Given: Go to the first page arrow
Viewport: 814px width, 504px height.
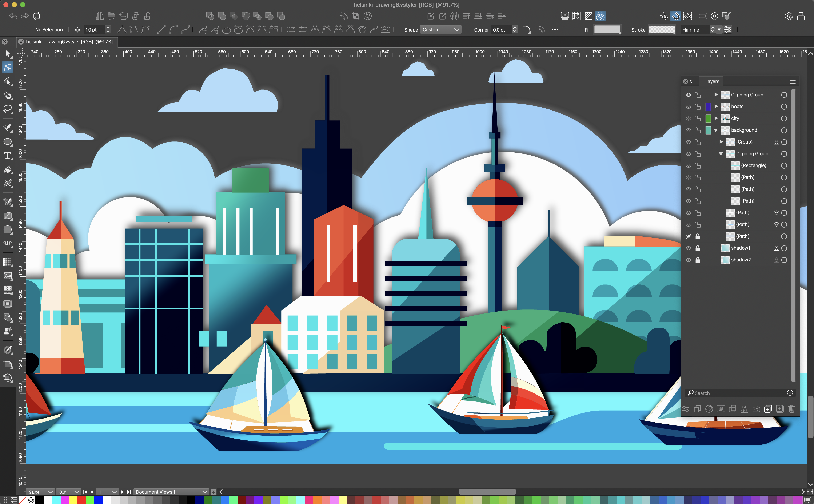Looking at the screenshot, I should (85, 492).
